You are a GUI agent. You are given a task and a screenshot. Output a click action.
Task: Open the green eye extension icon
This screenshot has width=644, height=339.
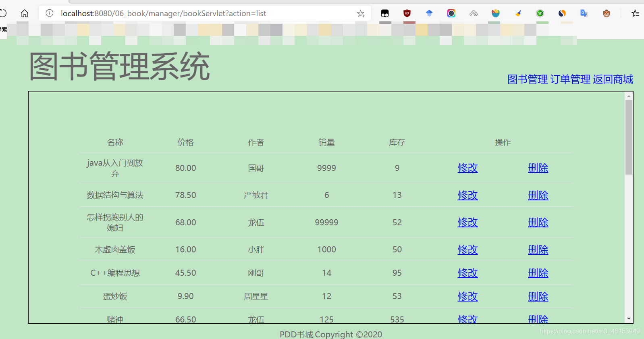[540, 13]
